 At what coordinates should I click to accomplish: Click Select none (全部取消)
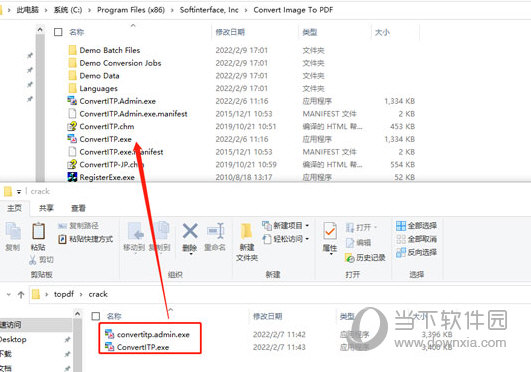pos(416,239)
